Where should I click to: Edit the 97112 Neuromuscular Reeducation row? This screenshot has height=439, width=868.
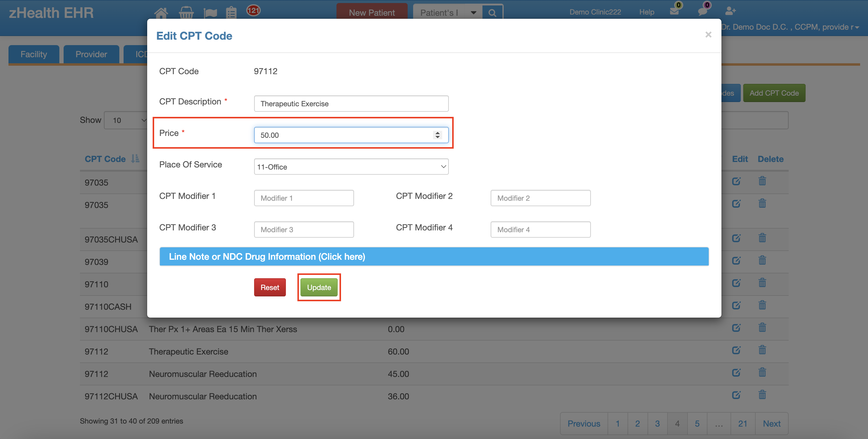(x=737, y=372)
